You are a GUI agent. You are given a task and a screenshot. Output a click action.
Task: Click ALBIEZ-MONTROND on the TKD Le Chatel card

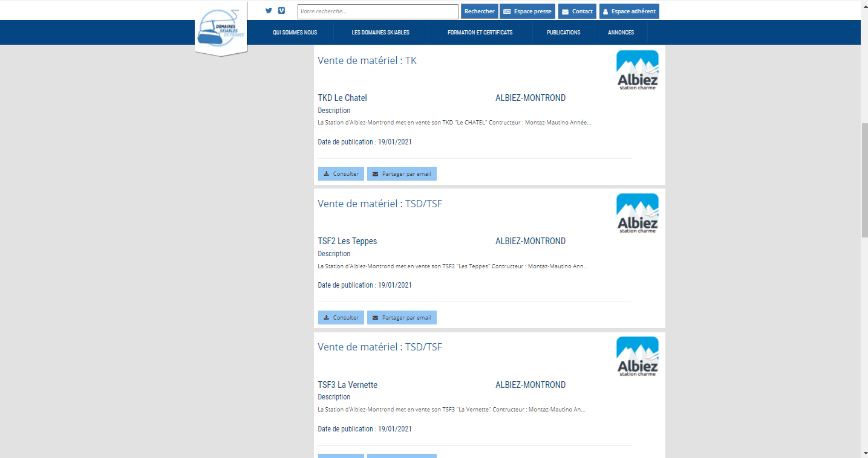pos(530,98)
